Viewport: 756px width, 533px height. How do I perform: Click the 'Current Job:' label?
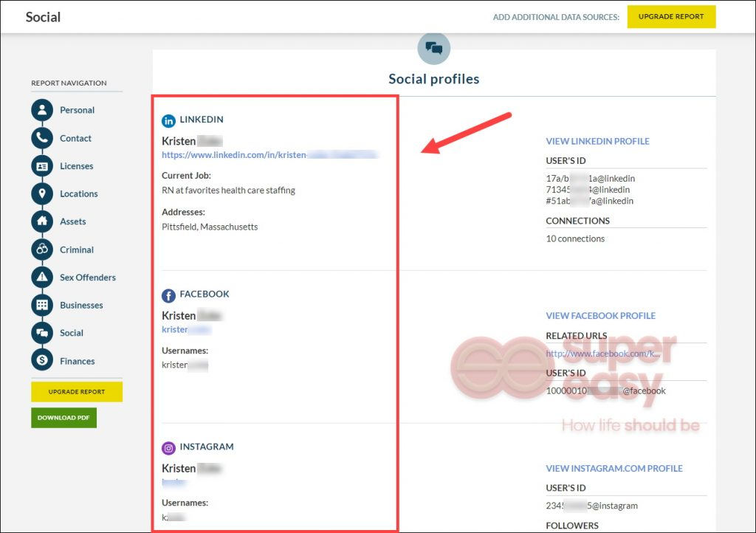coord(186,176)
